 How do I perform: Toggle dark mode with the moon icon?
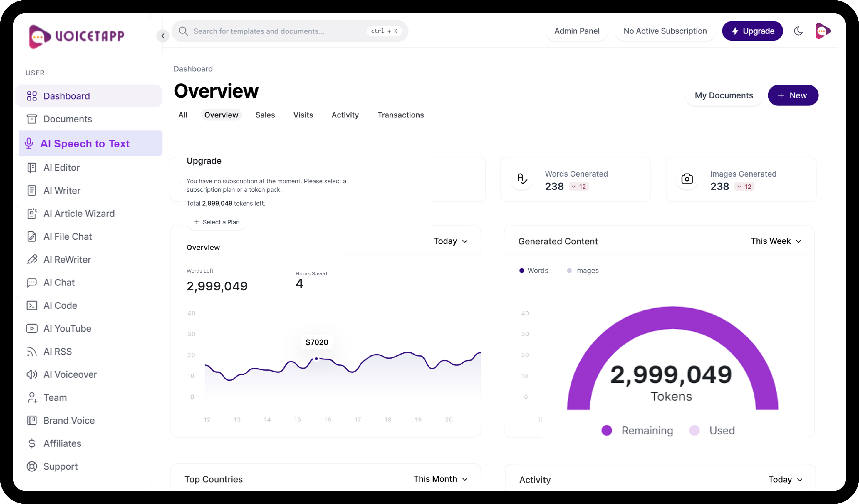798,31
